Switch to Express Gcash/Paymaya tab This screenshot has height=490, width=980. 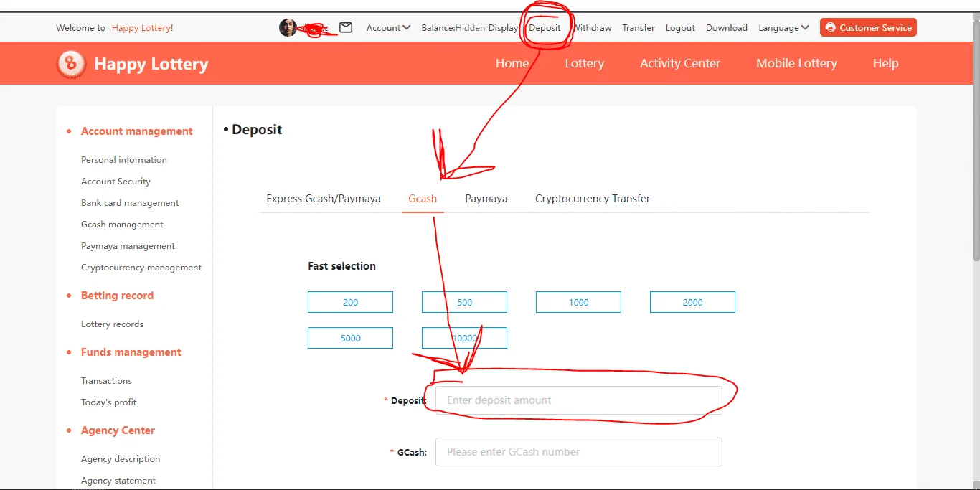324,199
